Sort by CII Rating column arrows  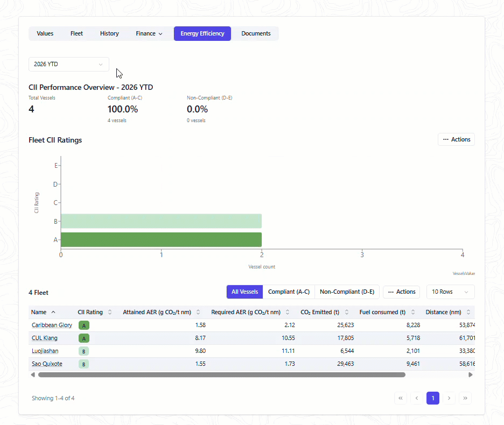point(110,312)
